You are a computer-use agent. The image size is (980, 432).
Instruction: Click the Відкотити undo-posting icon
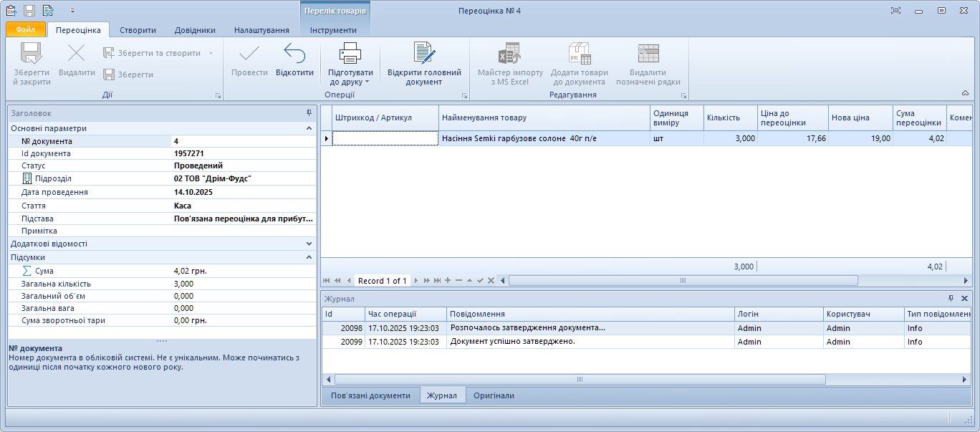click(294, 54)
